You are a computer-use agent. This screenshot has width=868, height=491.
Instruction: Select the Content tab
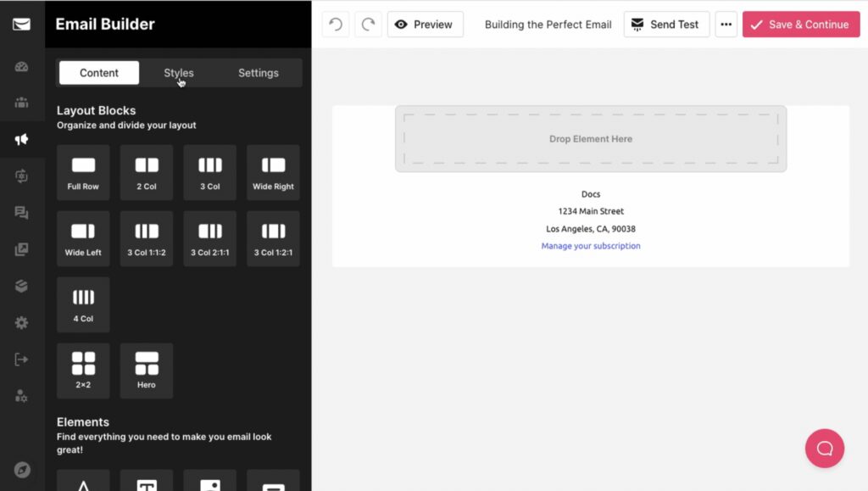(x=99, y=73)
